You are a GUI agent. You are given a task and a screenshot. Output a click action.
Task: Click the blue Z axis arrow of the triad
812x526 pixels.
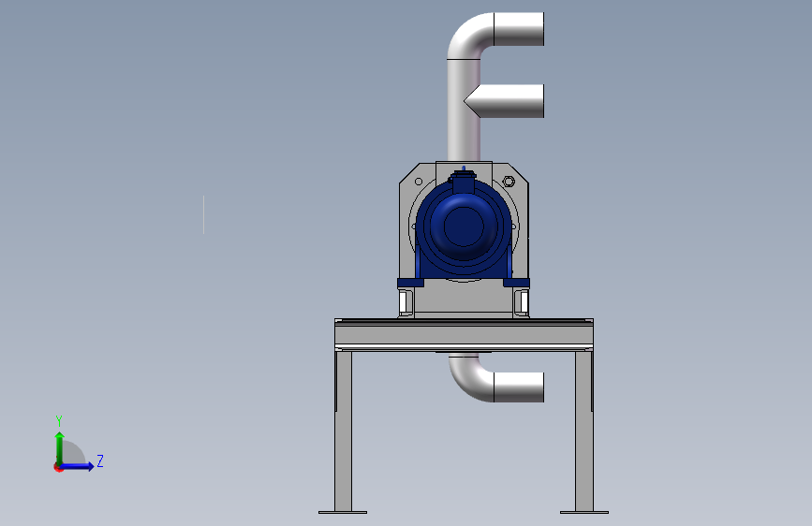[x=77, y=466]
